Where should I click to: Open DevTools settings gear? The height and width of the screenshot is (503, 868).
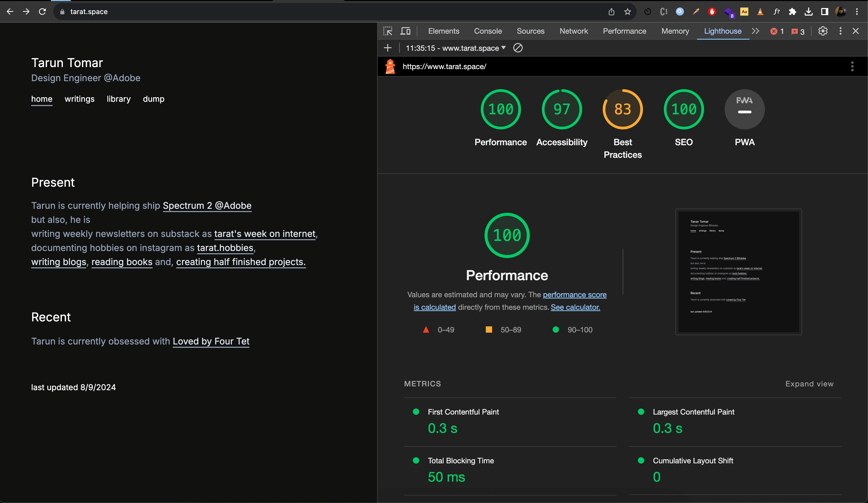[x=823, y=31]
